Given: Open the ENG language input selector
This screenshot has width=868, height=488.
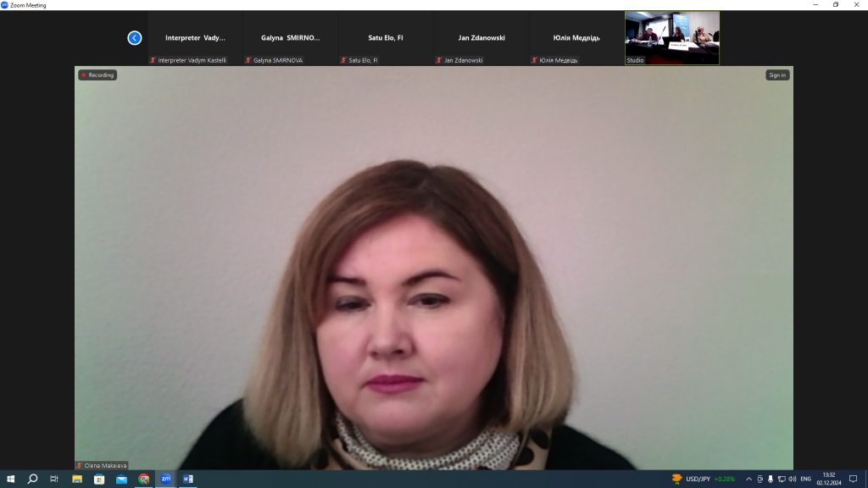Looking at the screenshot, I should (805, 479).
